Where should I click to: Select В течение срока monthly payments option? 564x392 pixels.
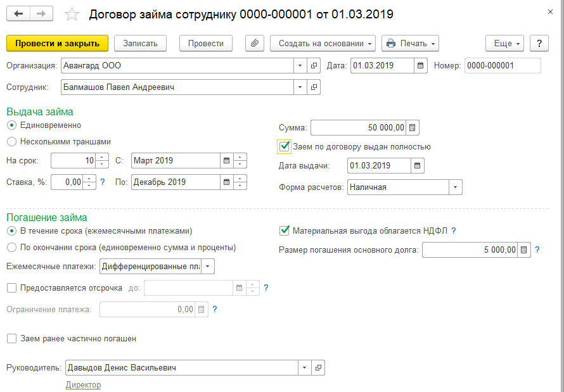point(12,231)
